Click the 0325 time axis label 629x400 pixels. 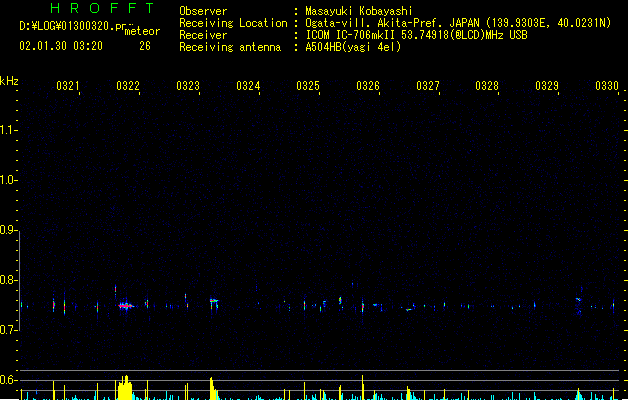coord(308,86)
